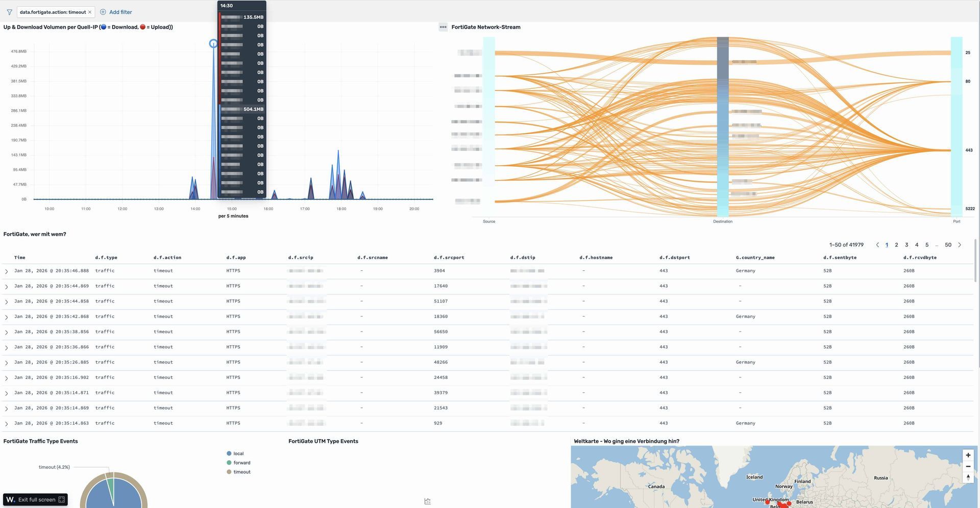Click the d.f.srcport column header
980x508 pixels.
(449, 258)
